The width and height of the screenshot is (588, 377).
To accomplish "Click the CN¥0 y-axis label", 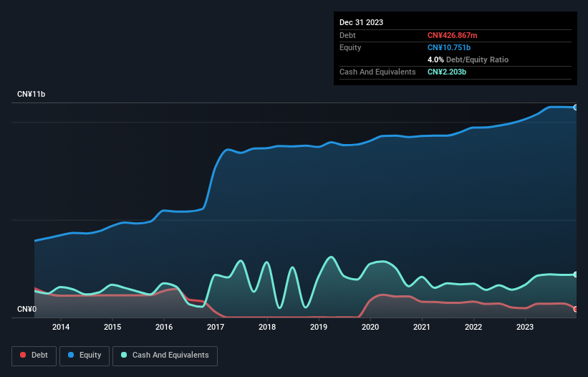I will [x=26, y=310].
